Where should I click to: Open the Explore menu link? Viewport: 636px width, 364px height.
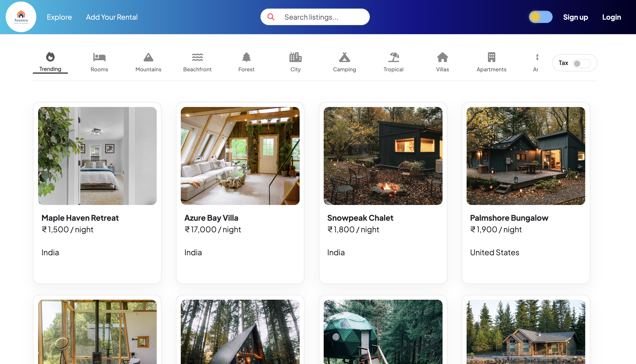(x=59, y=17)
